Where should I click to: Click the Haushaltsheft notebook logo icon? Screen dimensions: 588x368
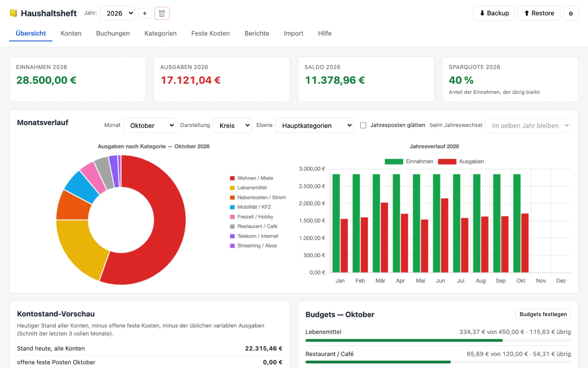point(14,13)
